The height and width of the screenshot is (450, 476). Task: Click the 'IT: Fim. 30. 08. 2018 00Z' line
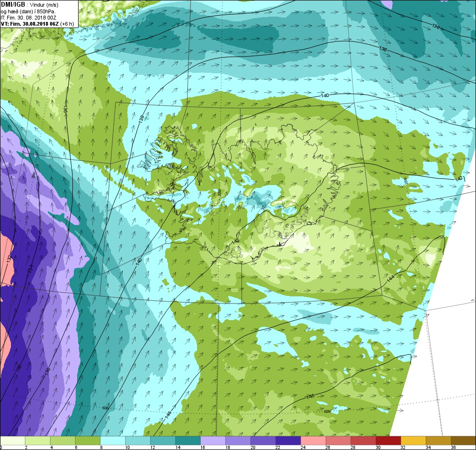point(28,18)
